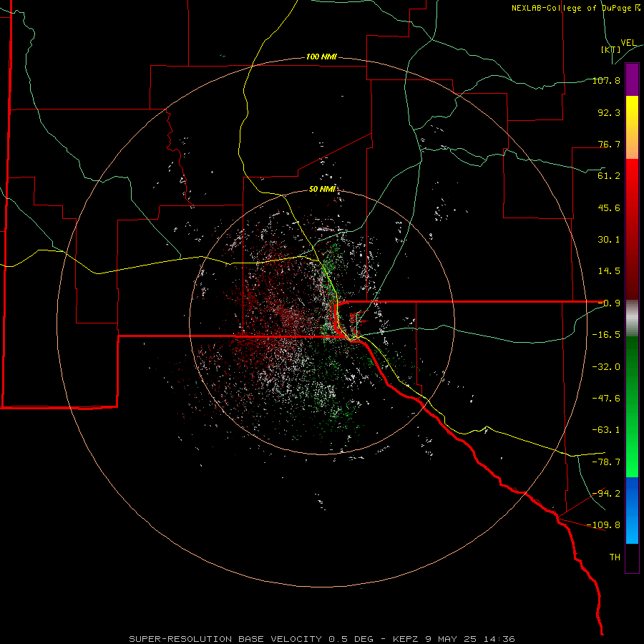
Task: Click the -16.5 legend value
Action: (x=606, y=335)
